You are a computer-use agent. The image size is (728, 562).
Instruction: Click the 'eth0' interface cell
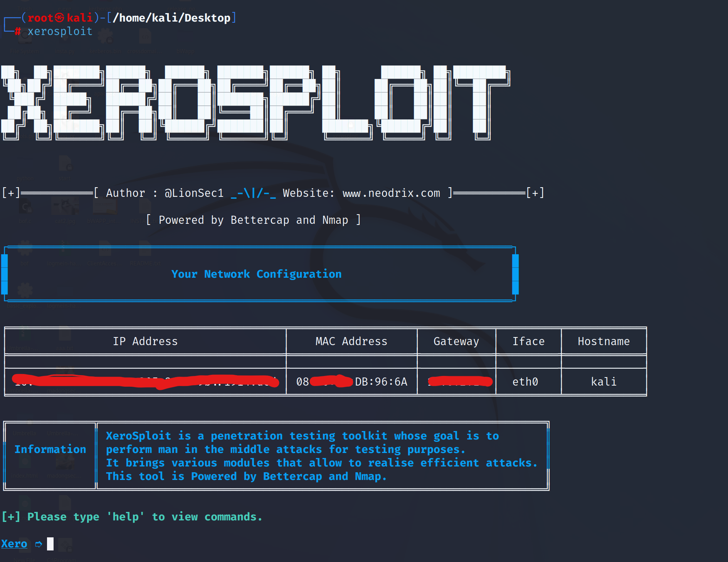tap(525, 382)
